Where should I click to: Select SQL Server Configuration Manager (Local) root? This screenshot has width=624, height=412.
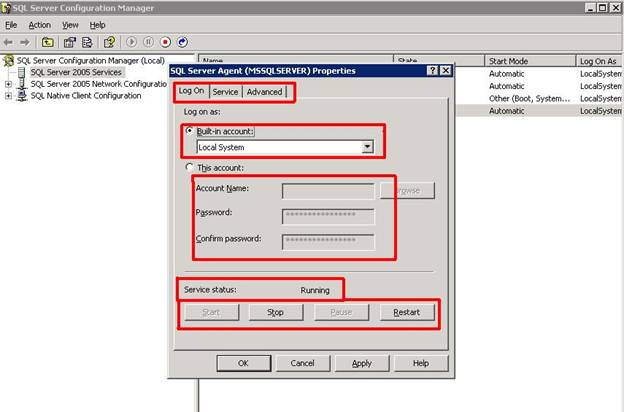pyautogui.click(x=91, y=61)
